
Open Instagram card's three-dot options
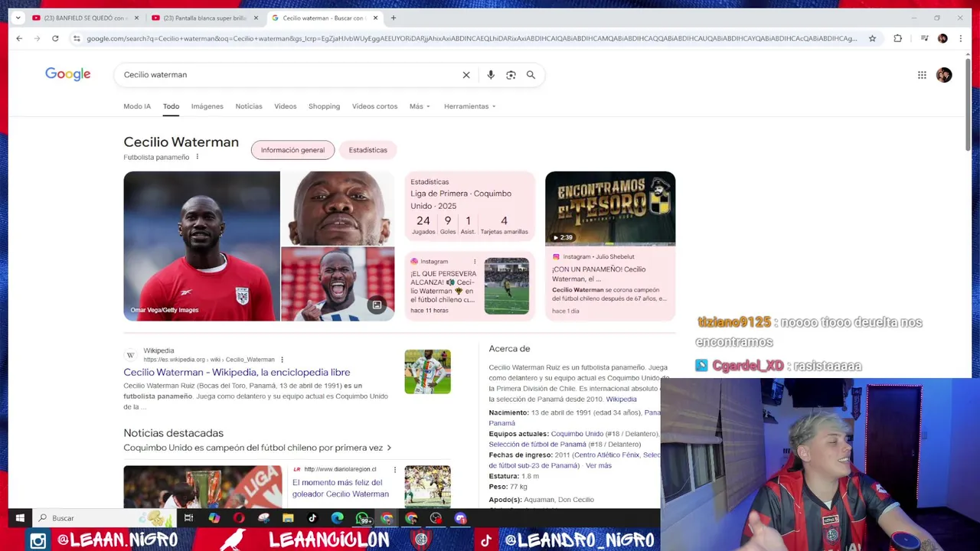pos(474,262)
